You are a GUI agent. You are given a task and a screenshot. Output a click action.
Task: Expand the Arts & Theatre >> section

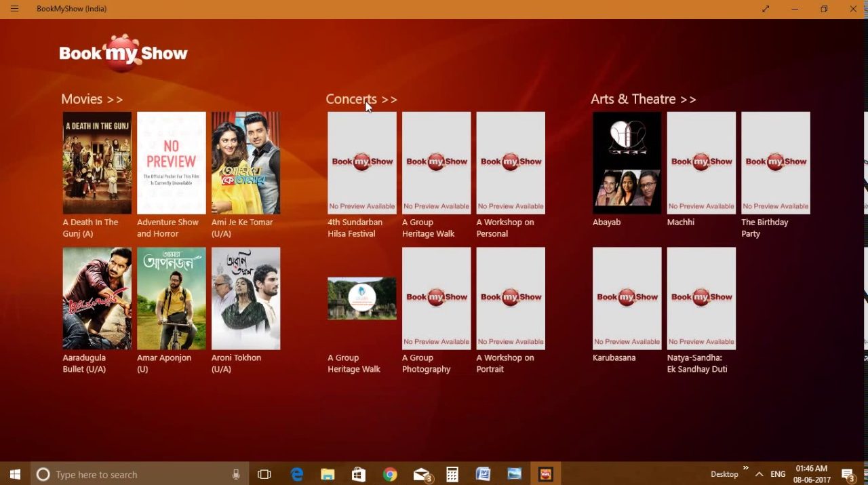pos(643,99)
